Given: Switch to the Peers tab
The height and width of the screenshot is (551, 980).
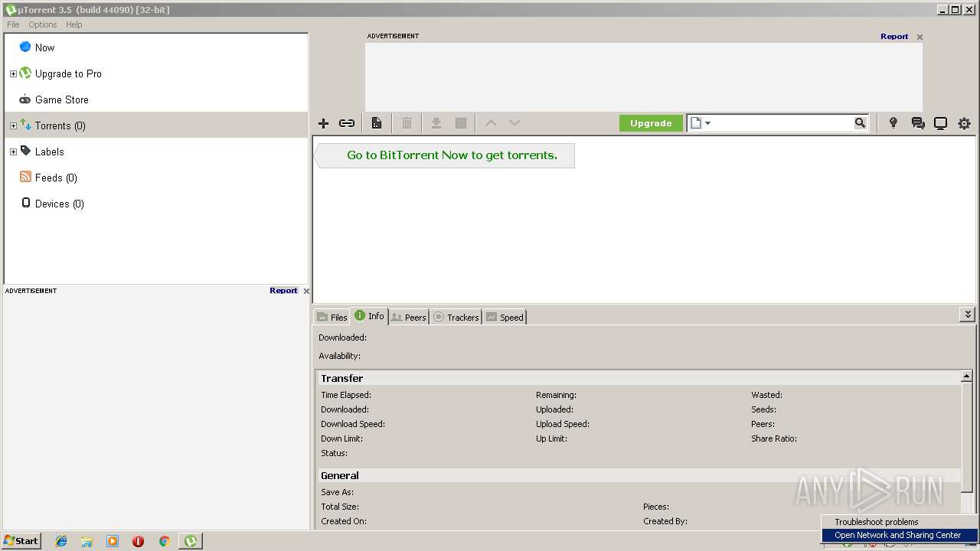Looking at the screenshot, I should (x=408, y=317).
